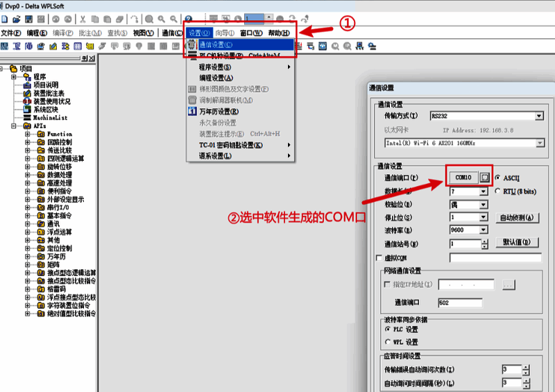Click the network 通信端口 field showing 502
555x392 pixels.
[x=460, y=302]
